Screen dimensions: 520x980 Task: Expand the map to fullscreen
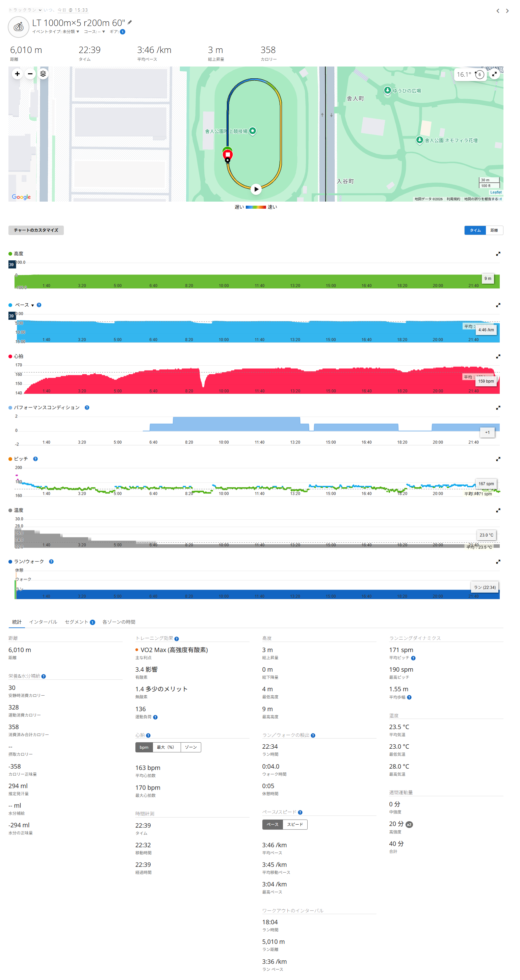[494, 74]
